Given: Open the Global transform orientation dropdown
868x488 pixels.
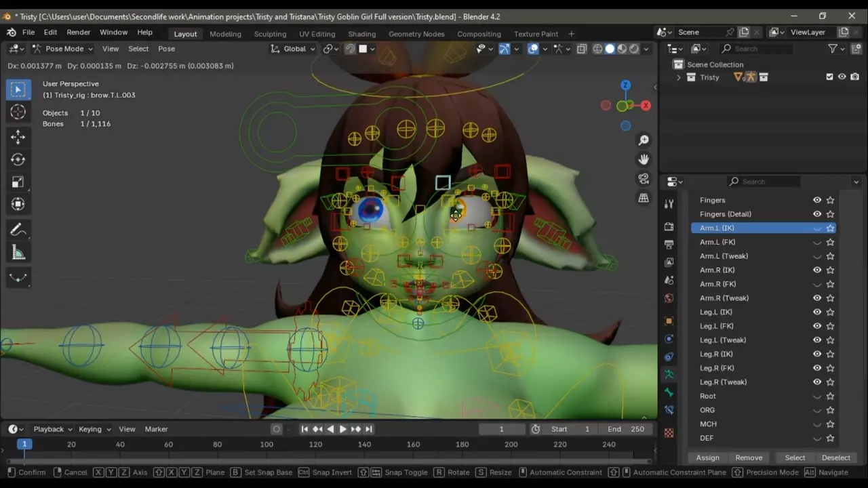Looking at the screenshot, I should [x=293, y=49].
